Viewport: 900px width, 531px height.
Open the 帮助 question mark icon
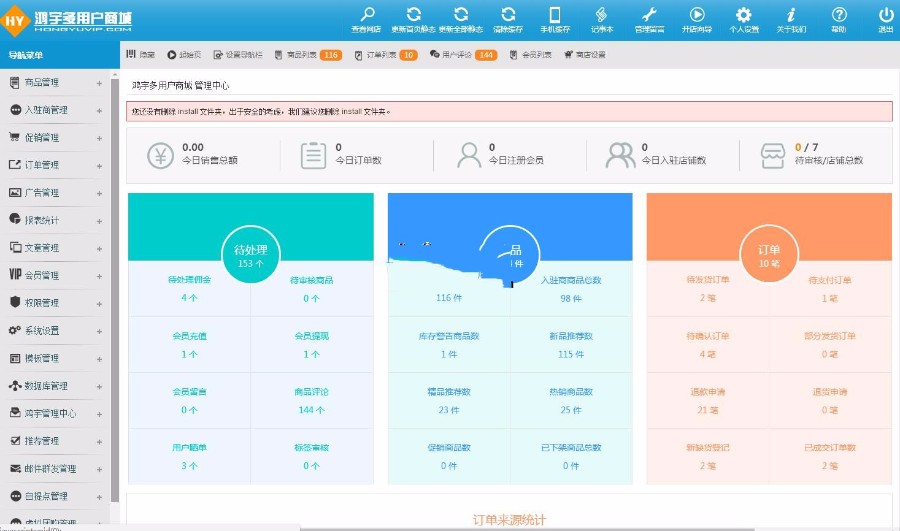(839, 14)
